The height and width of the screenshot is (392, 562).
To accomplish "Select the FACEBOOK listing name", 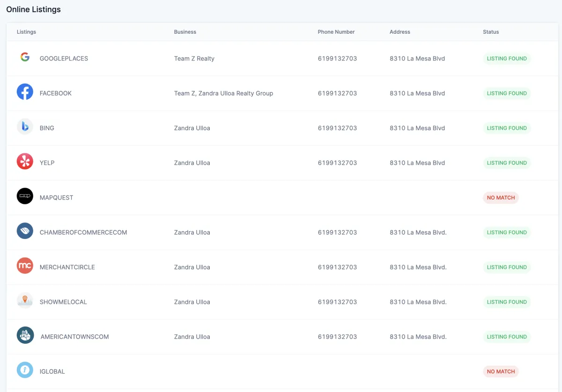I will pyautogui.click(x=56, y=93).
